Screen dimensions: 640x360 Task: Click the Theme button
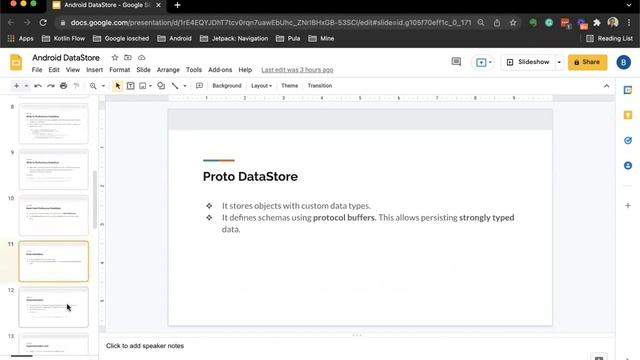click(289, 86)
